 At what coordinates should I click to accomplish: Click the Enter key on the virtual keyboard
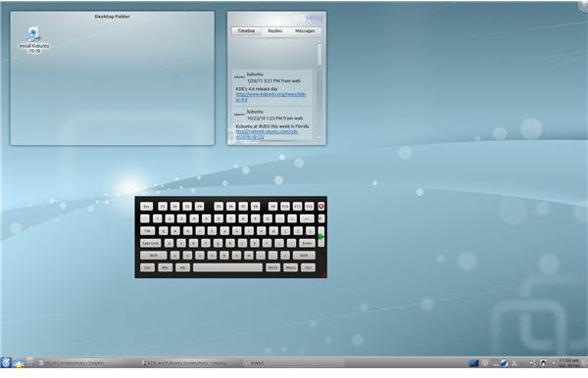coord(307,243)
